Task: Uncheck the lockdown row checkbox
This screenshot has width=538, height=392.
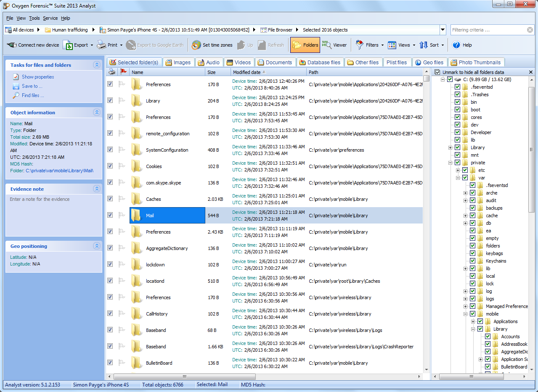Action: coord(110,264)
